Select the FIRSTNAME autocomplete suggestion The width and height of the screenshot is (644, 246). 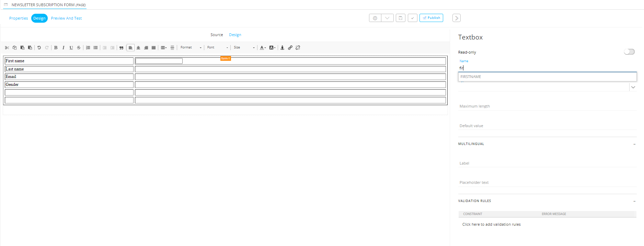tap(547, 77)
